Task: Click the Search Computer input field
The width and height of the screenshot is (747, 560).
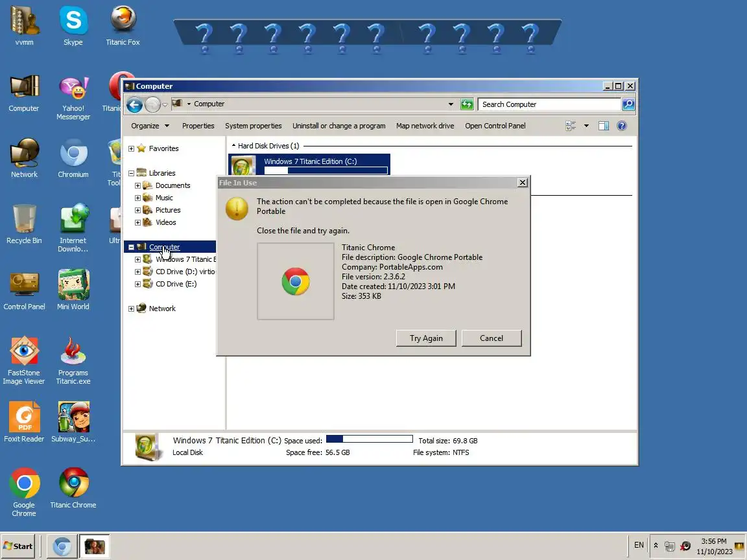Action: pos(549,104)
